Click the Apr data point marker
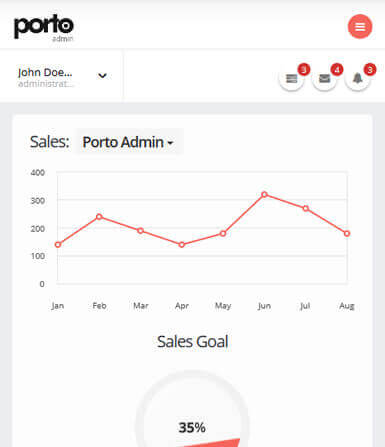Screen dimensions: 385x447 [182, 245]
